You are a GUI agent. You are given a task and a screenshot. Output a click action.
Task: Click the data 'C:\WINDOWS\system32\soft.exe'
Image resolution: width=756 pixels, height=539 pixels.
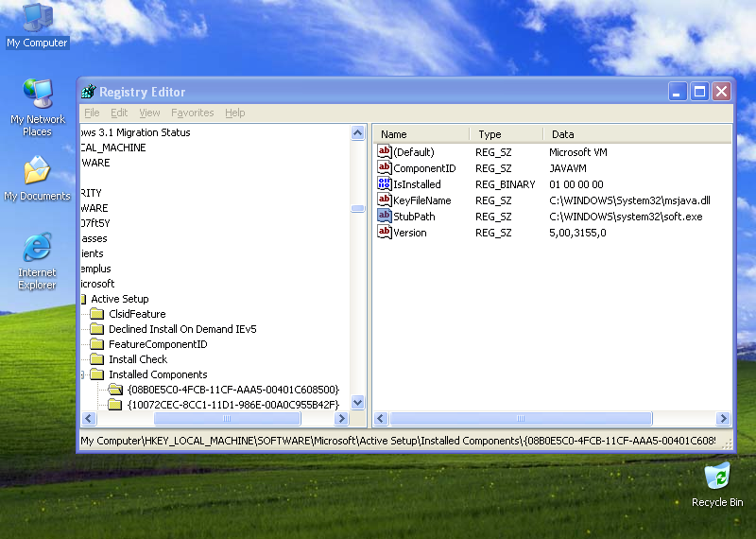[626, 217]
